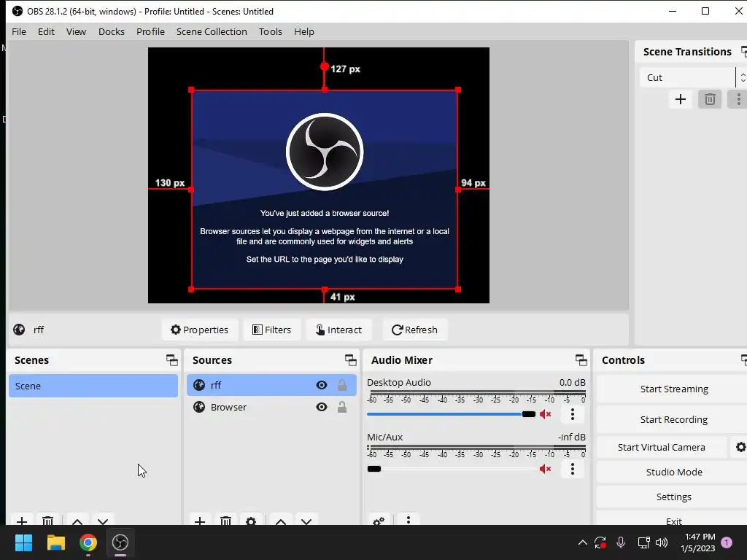Remove the scene transition trash icon
Viewport: 747px width, 560px height.
(710, 99)
